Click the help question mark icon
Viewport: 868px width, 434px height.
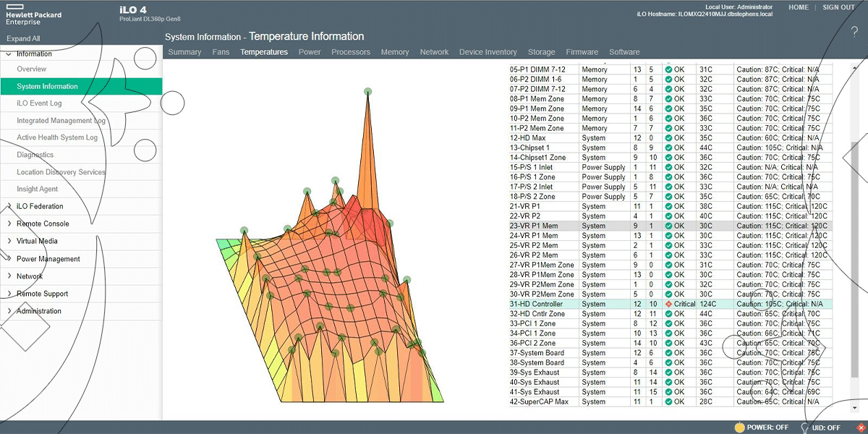(x=854, y=32)
